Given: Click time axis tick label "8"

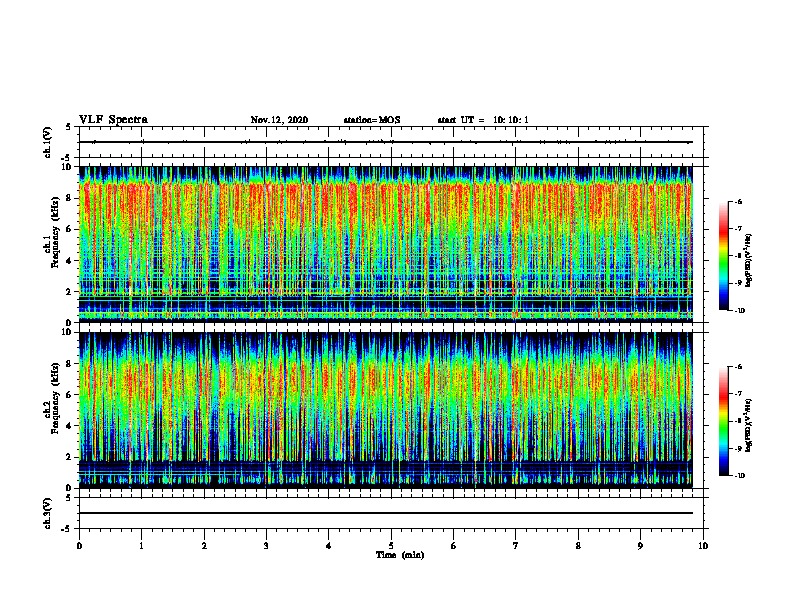Looking at the screenshot, I should click(x=578, y=546).
